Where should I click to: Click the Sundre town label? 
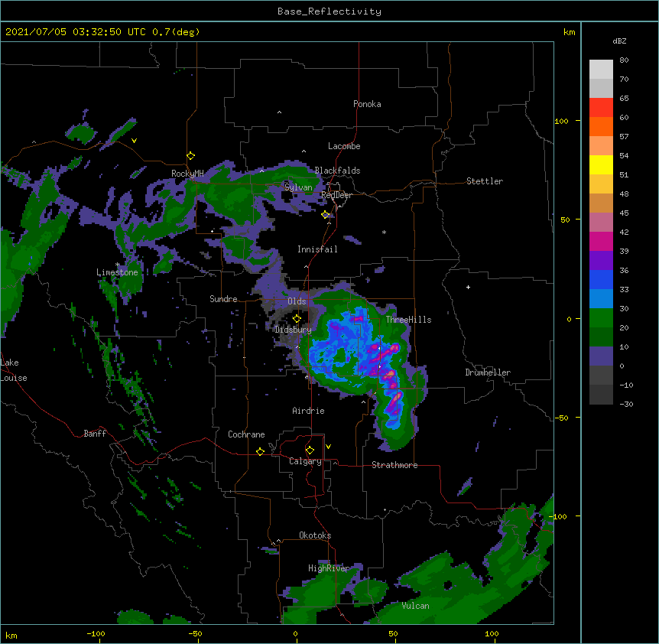[223, 299]
